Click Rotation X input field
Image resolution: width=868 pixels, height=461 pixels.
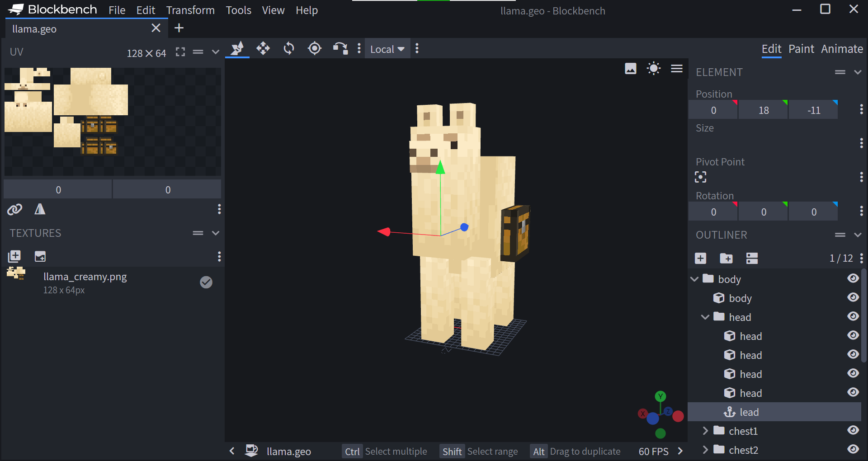click(x=713, y=212)
